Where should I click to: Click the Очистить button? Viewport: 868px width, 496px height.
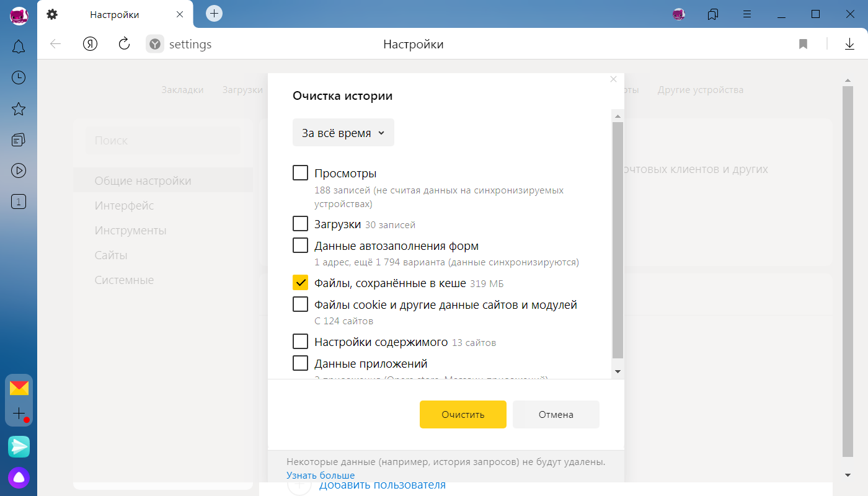point(463,414)
